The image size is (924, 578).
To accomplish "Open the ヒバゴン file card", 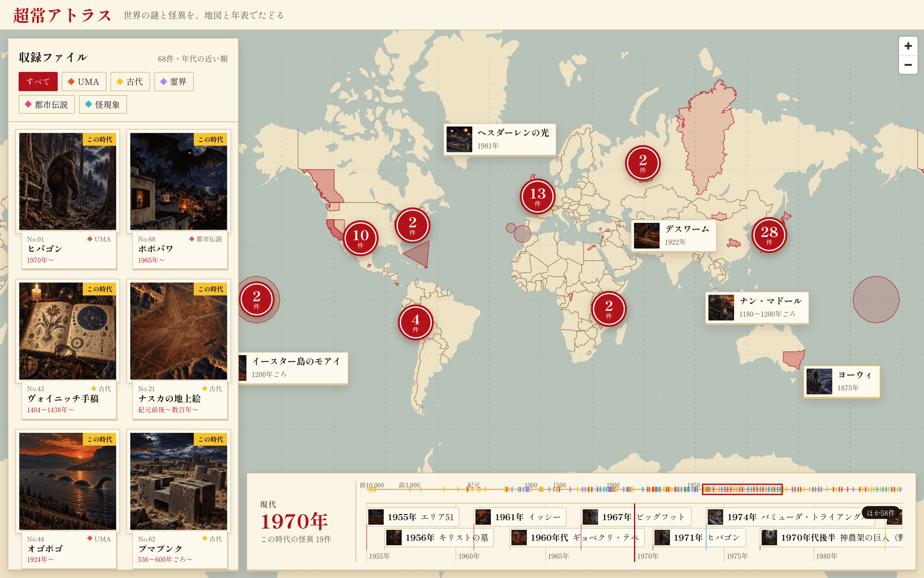I will click(x=68, y=199).
